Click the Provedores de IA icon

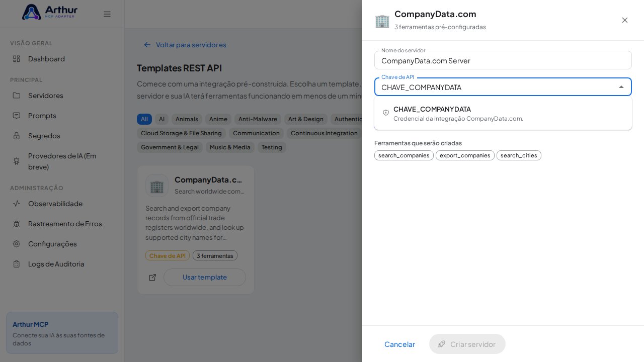click(17, 161)
